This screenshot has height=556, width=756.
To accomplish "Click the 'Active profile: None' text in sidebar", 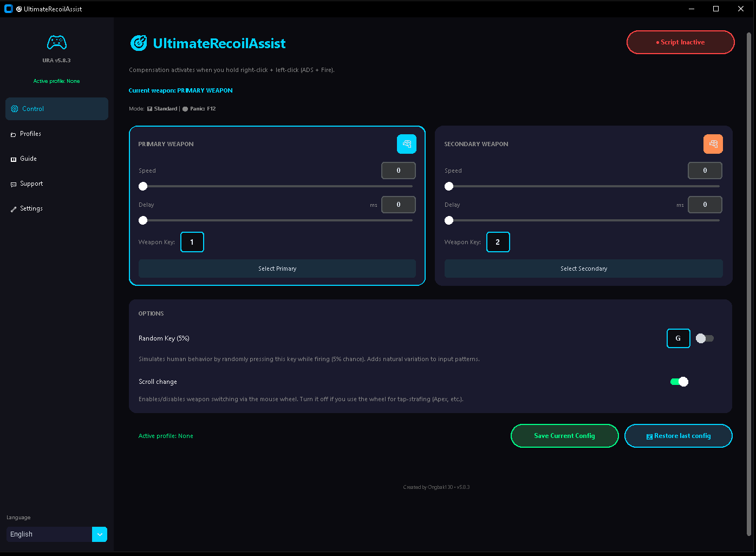I will coord(57,81).
